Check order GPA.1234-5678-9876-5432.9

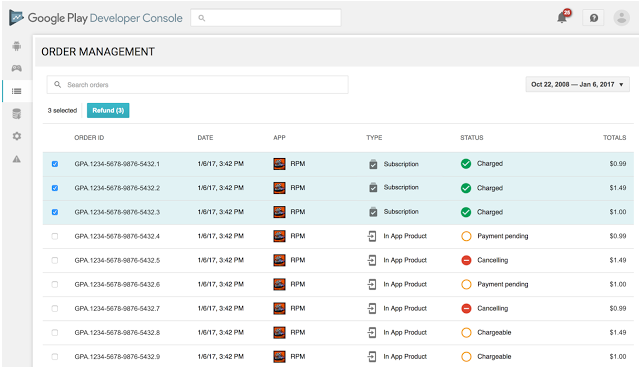click(x=55, y=356)
